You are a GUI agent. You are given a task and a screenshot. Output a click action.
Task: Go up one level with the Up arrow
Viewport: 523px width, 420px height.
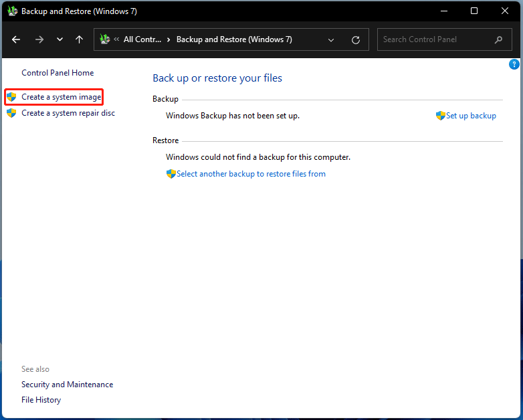[79, 40]
